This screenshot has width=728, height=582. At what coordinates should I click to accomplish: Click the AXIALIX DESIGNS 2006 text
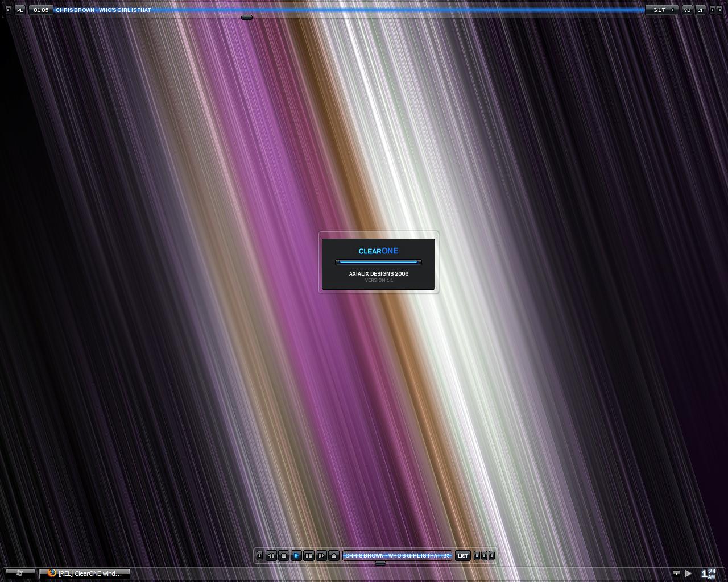pyautogui.click(x=379, y=273)
